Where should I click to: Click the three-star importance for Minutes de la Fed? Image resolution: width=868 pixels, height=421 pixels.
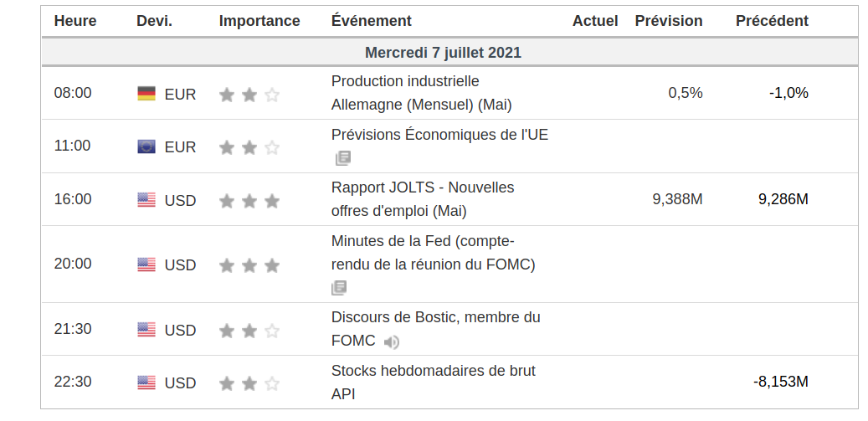click(x=249, y=265)
